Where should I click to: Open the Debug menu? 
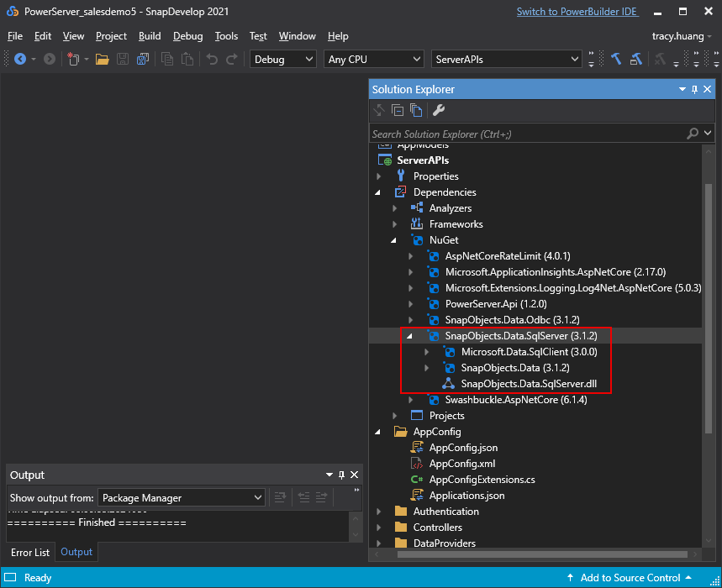pyautogui.click(x=187, y=36)
